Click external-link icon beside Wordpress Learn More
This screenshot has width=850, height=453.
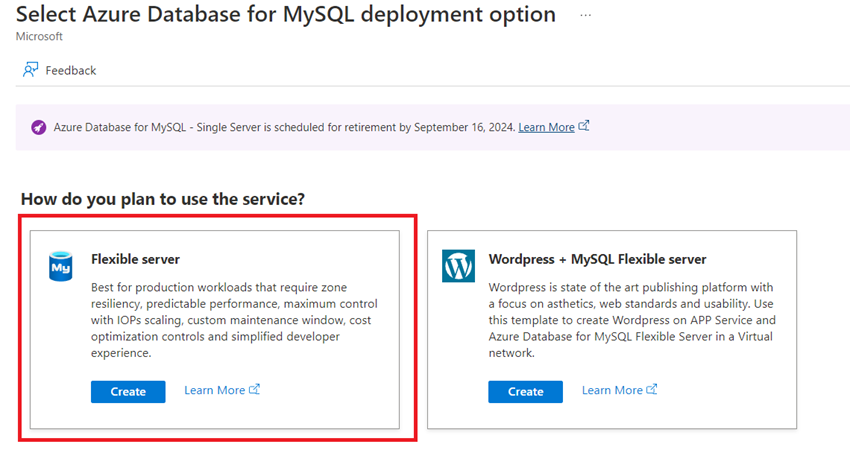652,390
